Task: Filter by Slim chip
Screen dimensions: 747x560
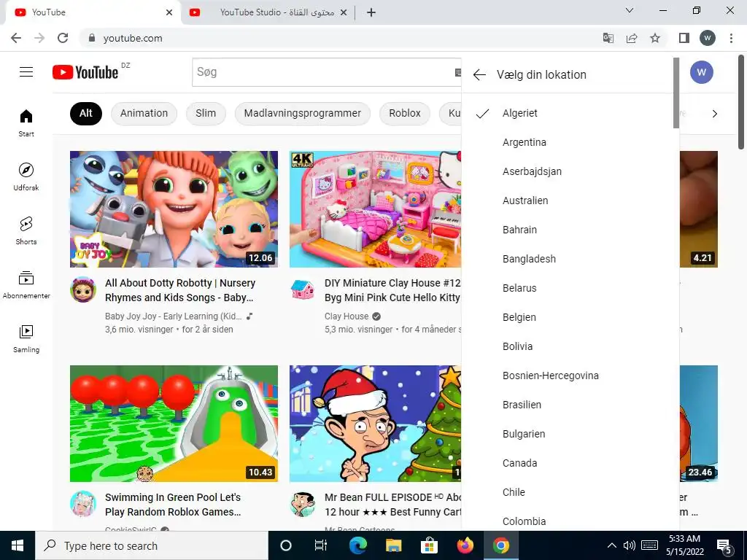Action: pos(206,113)
